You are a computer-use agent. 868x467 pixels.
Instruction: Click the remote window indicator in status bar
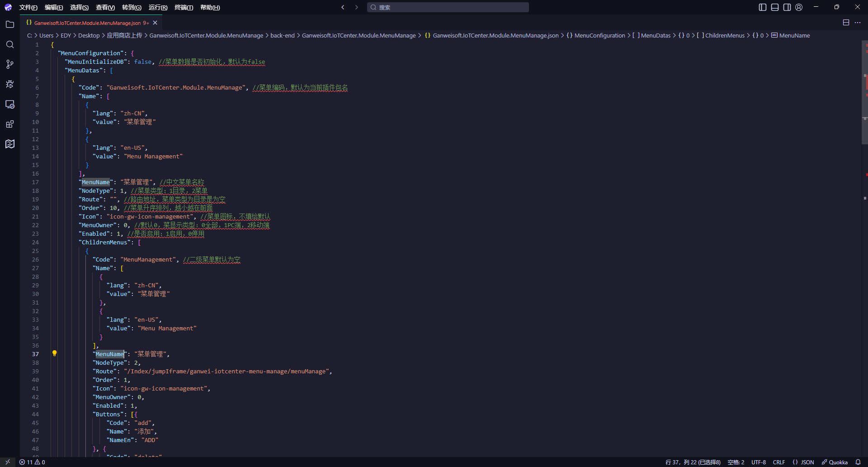(8, 462)
